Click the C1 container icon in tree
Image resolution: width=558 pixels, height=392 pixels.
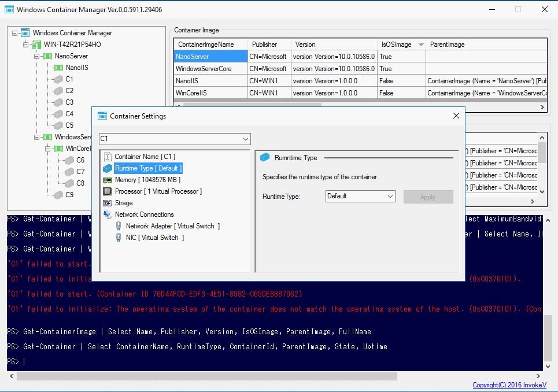(58, 79)
